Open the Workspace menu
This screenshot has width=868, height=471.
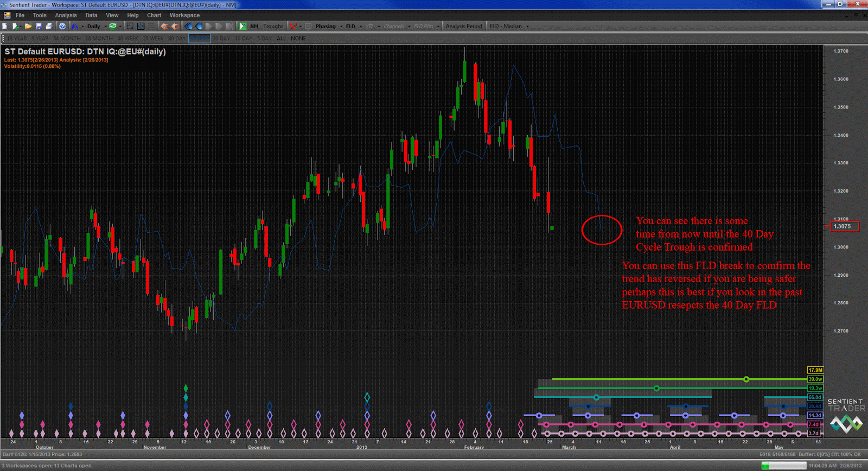click(x=184, y=15)
